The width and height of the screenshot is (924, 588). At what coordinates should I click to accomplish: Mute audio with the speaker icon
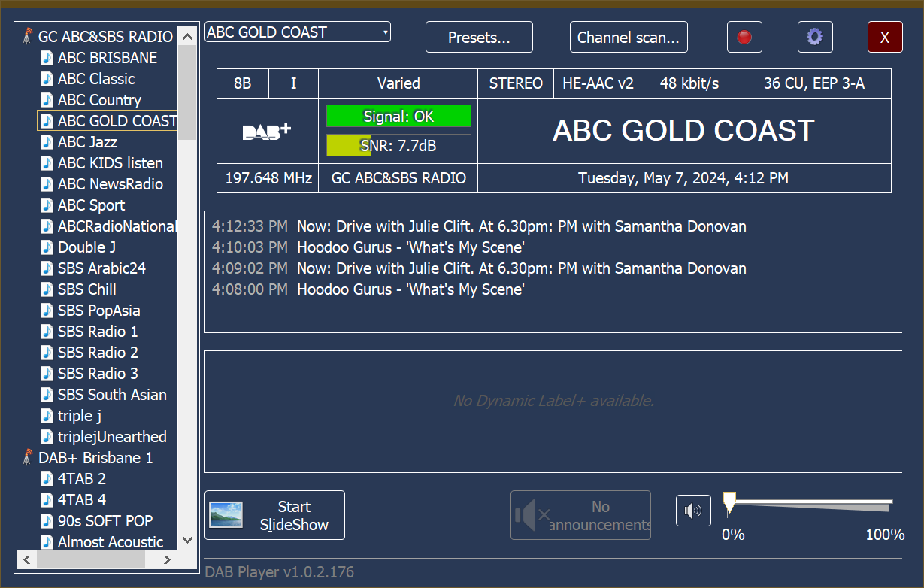pyautogui.click(x=692, y=511)
